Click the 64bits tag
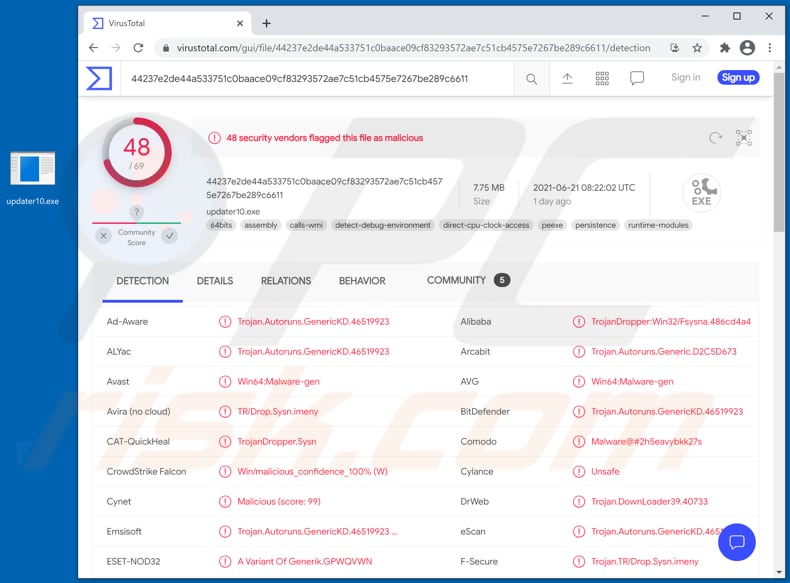Screen dimensions: 790x583 [222, 225]
